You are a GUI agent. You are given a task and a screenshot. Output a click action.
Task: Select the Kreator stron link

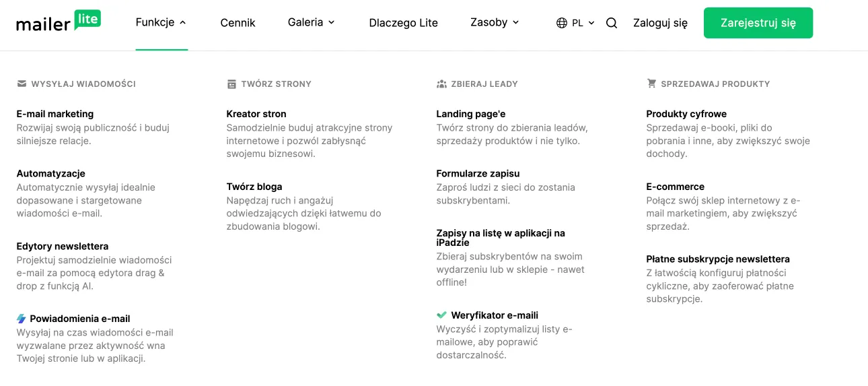point(256,114)
